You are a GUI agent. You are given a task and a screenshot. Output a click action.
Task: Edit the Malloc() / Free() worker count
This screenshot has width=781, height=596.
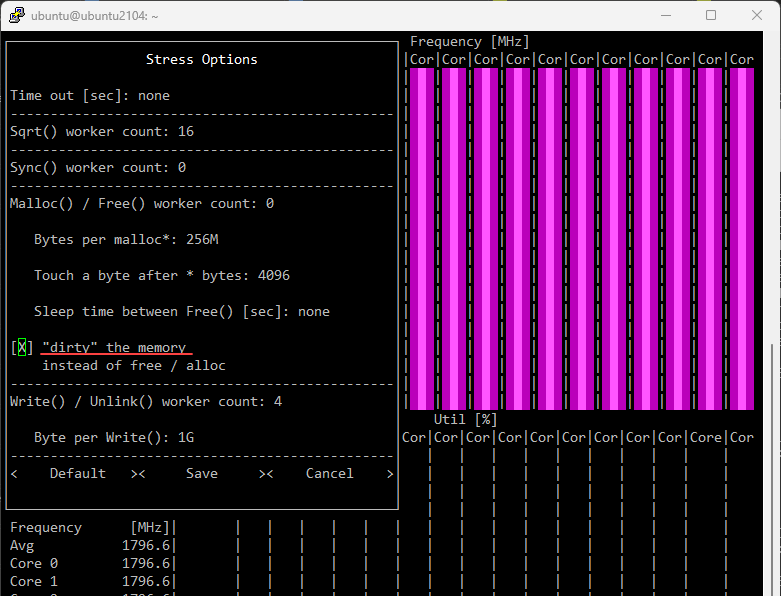pyautogui.click(x=269, y=204)
